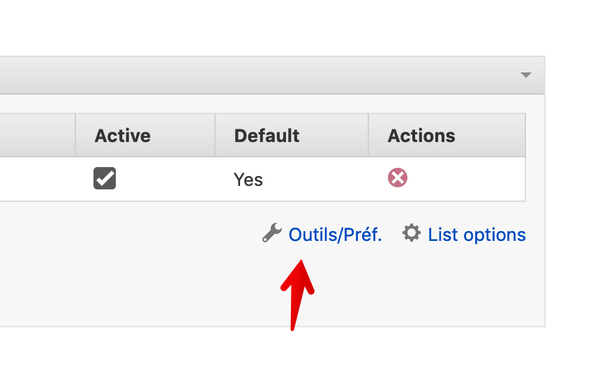Select the Yes value in Default column
Image resolution: width=600 pixels, height=376 pixels.
[248, 179]
